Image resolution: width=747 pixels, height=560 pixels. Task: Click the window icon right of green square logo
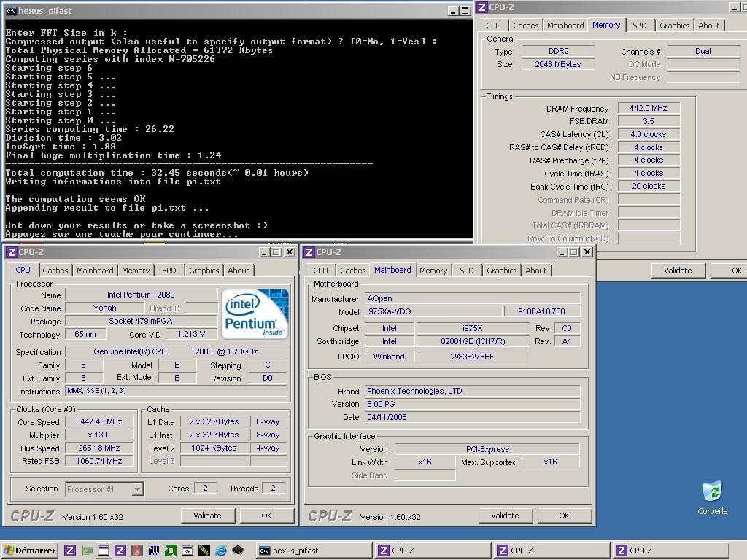[x=187, y=551]
